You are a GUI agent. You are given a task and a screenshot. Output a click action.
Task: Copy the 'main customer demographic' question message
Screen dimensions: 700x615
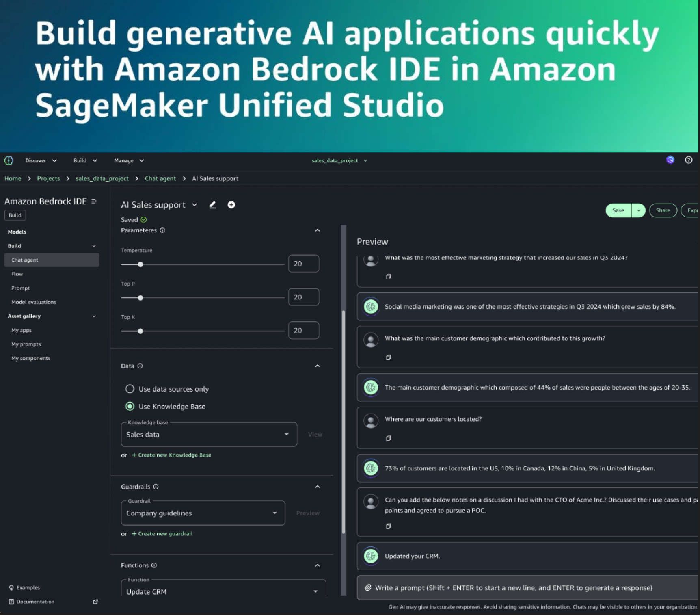tap(388, 357)
